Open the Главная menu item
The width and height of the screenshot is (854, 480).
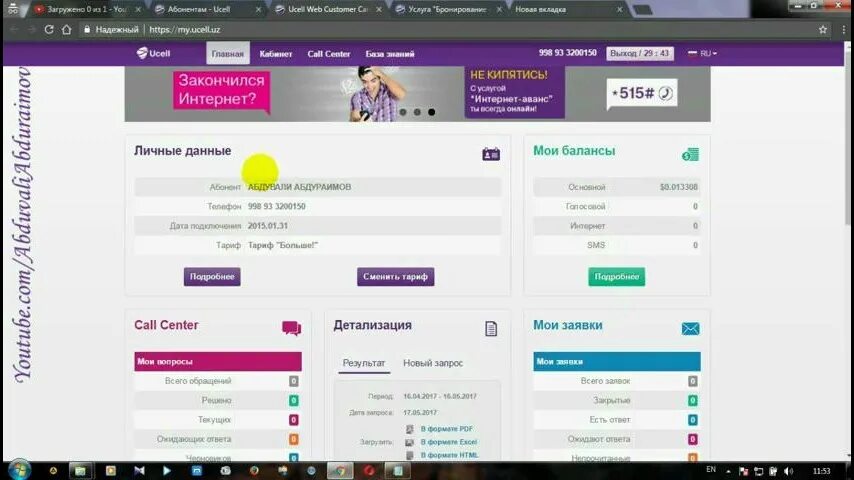tap(228, 53)
